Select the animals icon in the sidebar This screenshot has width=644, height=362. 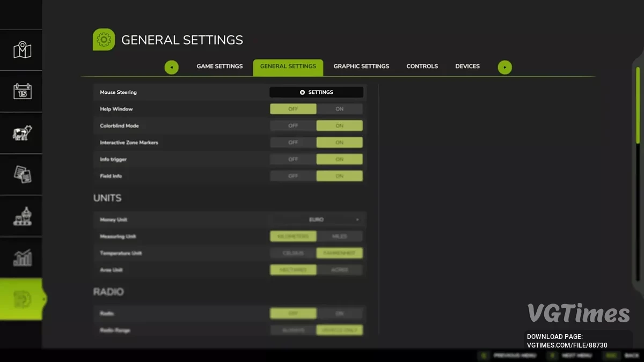[x=21, y=132]
